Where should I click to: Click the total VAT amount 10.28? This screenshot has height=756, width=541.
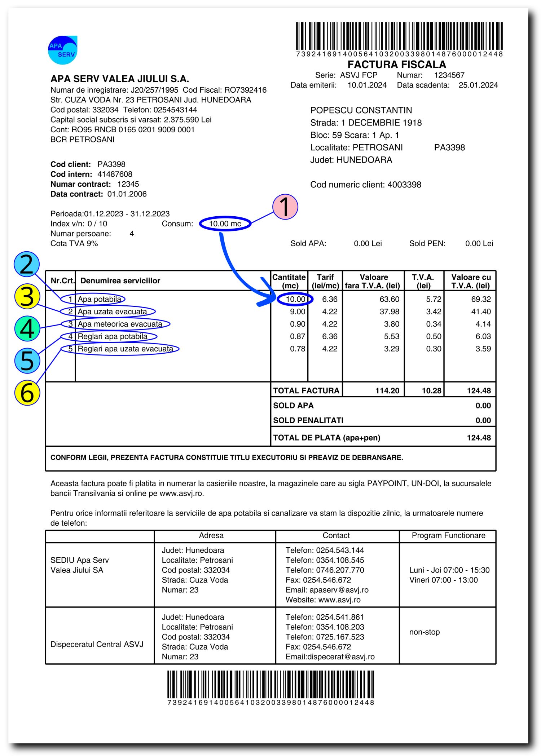432,391
